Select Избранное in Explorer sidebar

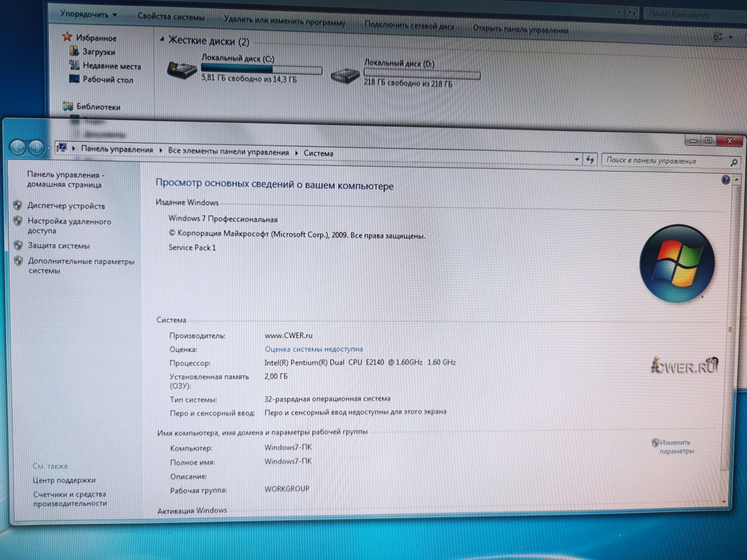click(x=96, y=38)
